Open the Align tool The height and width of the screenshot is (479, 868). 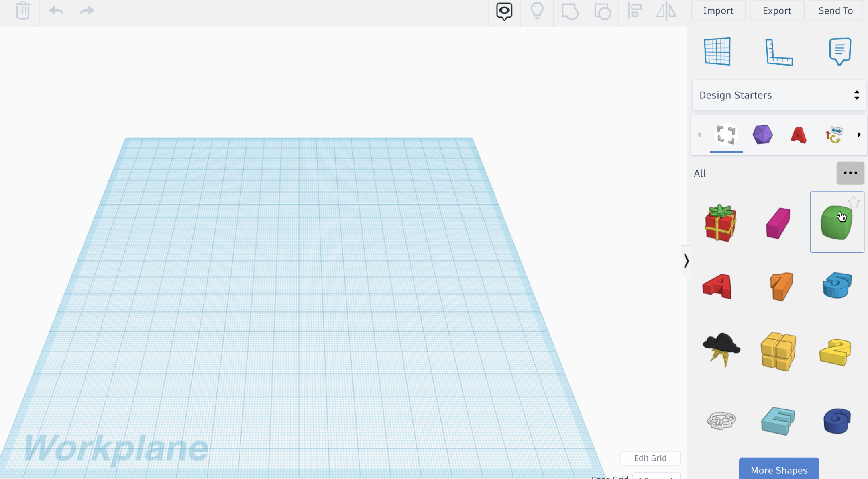click(635, 11)
